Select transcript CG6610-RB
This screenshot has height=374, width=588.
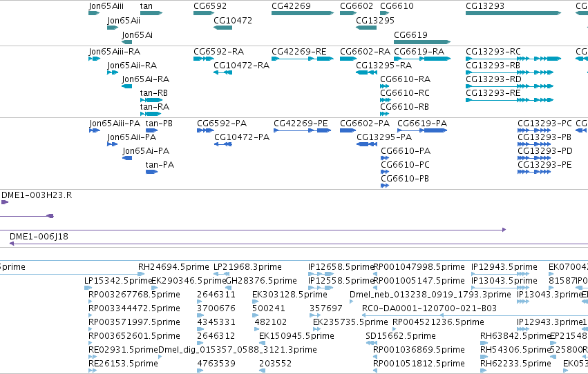pyautogui.click(x=384, y=114)
